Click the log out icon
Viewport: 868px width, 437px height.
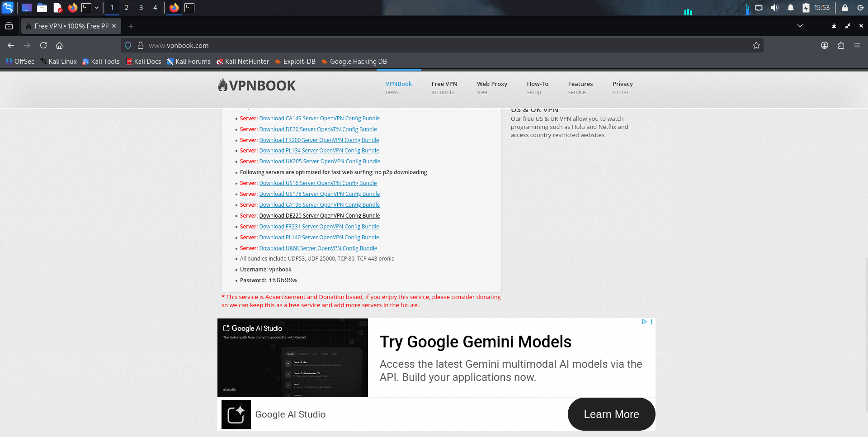[860, 8]
